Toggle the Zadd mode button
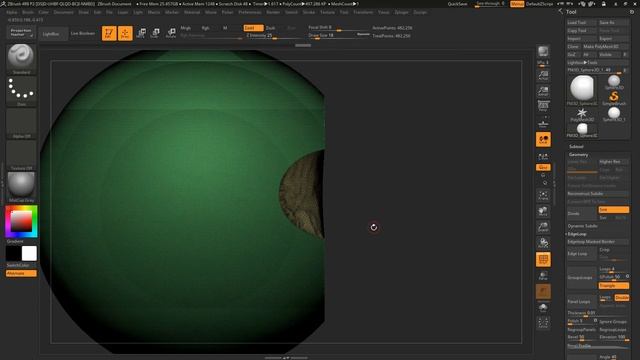The height and width of the screenshot is (360, 640). point(253,28)
